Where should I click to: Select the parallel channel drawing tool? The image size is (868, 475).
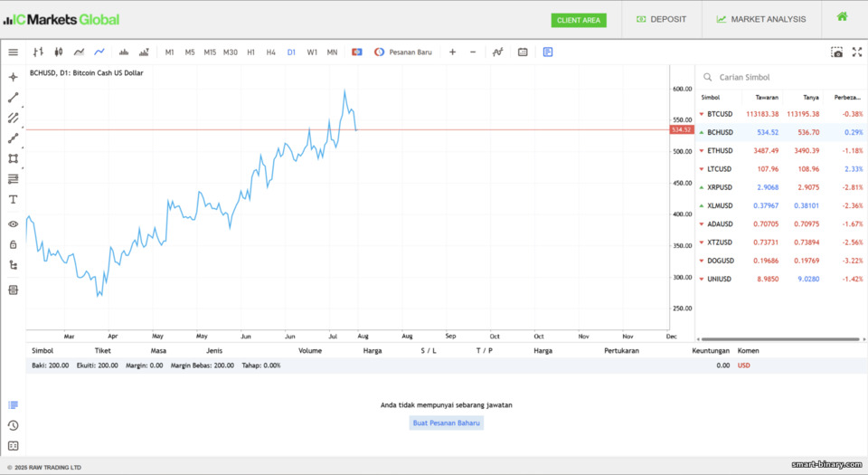coord(14,118)
